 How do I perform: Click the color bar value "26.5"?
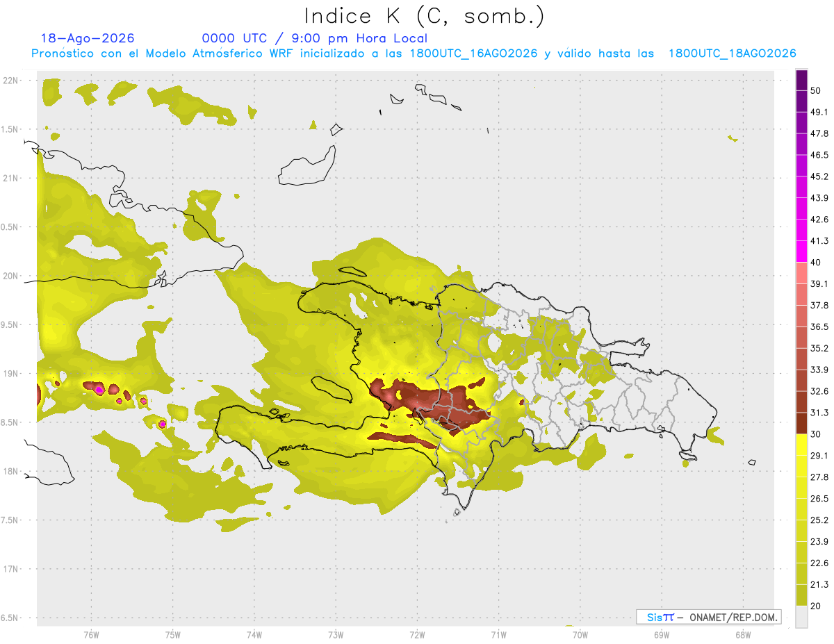click(819, 498)
